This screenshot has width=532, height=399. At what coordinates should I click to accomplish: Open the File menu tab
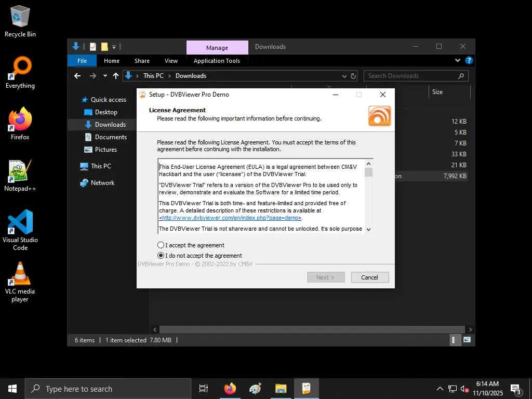tap(82, 61)
